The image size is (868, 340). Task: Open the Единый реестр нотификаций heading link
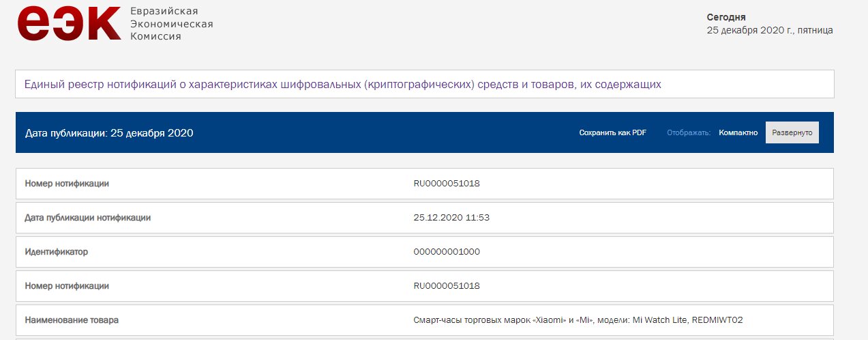click(342, 85)
